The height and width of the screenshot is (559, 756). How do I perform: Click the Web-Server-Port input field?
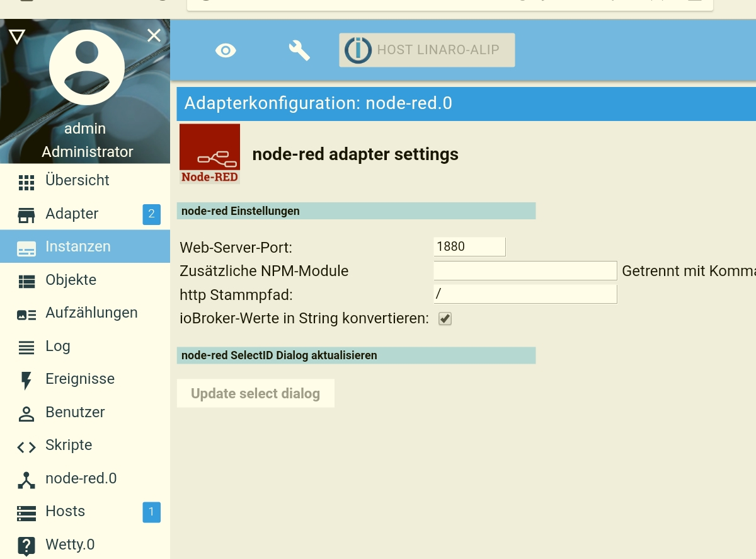469,246
